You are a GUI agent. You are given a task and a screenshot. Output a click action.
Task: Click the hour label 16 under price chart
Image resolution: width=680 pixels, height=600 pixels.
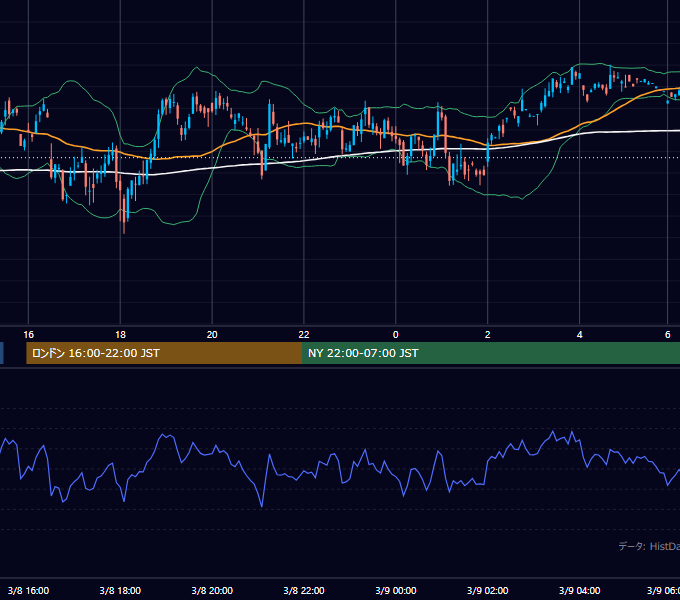(x=28, y=335)
